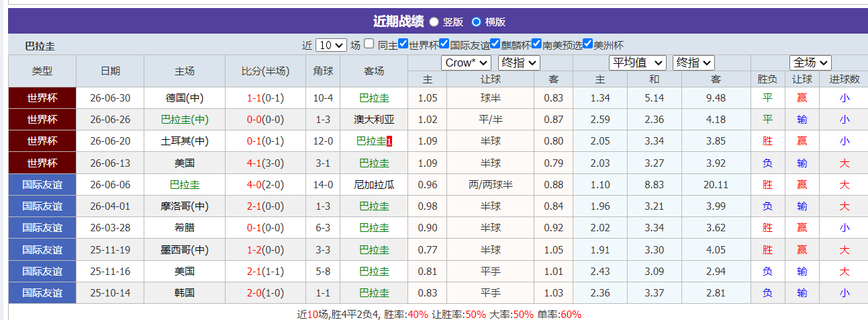Select the 竖版 radio button
The image size is (868, 320).
pyautogui.click(x=434, y=22)
